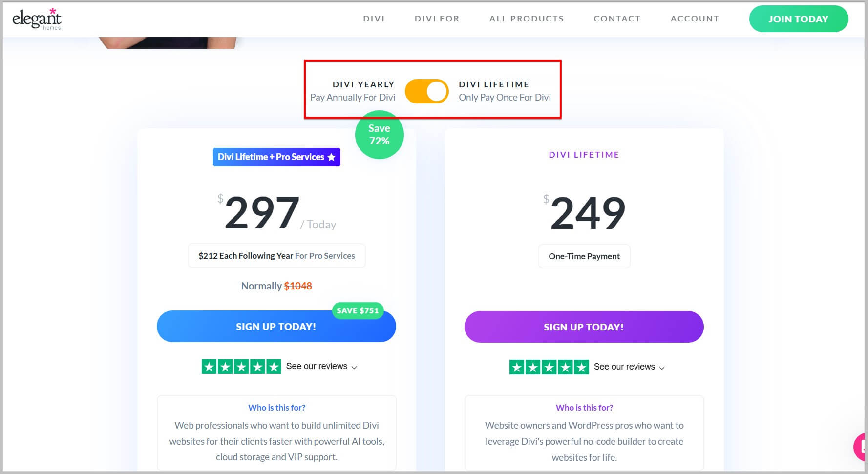Open the chat widget in the bottom corner
This screenshot has width=868, height=474.
point(861,447)
